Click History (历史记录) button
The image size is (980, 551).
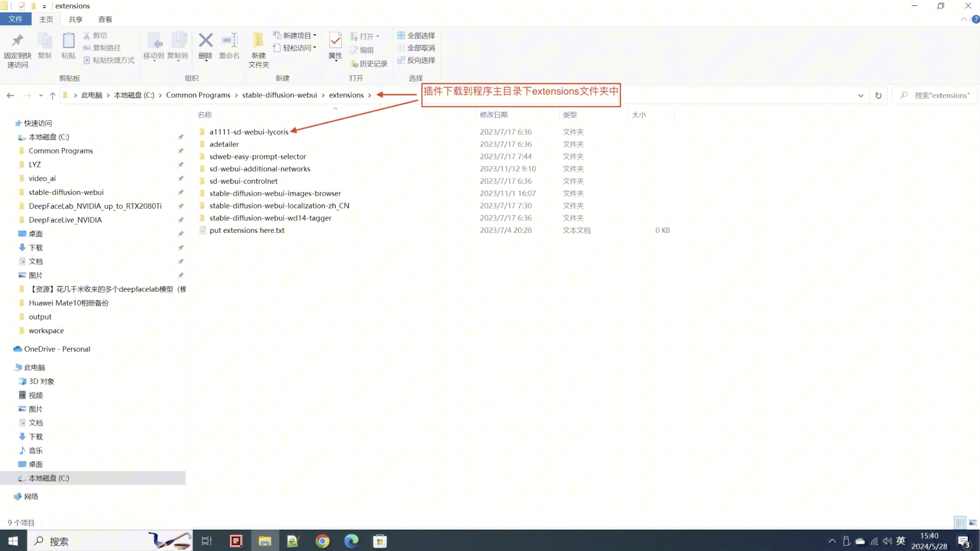coord(369,64)
